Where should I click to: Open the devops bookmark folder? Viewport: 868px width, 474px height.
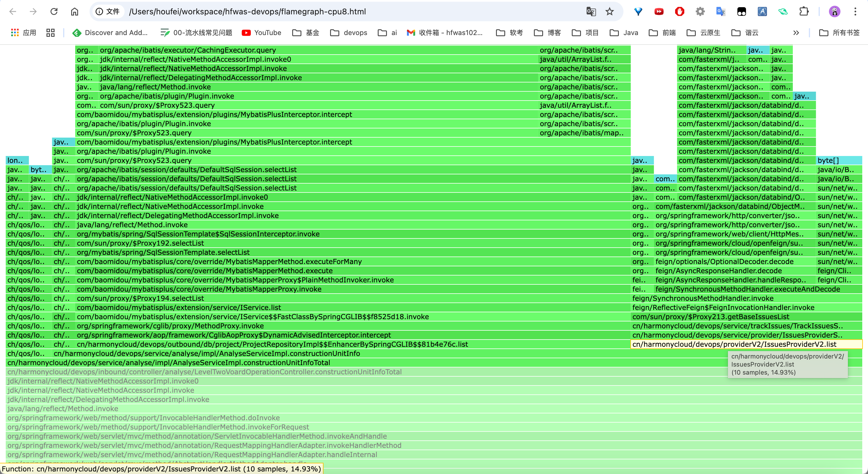pyautogui.click(x=349, y=33)
